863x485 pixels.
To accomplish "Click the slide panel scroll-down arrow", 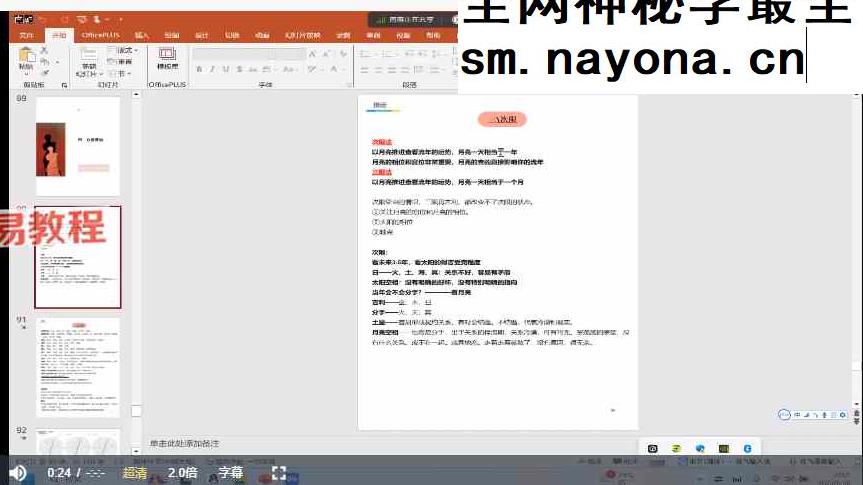I will [136, 451].
